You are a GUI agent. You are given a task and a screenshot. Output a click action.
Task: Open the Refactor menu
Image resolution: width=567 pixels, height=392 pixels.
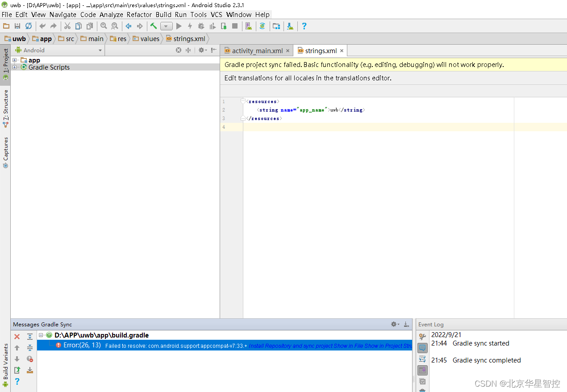139,14
